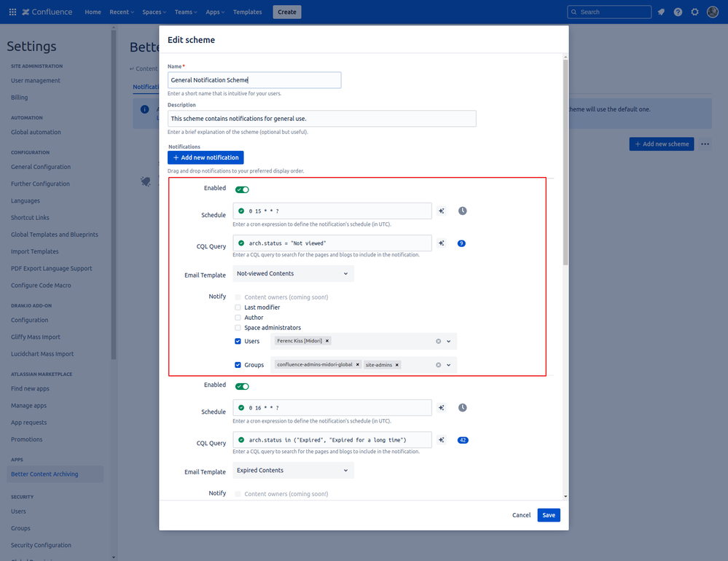Click the result count badge 42
The height and width of the screenshot is (561, 728).
pos(463,440)
